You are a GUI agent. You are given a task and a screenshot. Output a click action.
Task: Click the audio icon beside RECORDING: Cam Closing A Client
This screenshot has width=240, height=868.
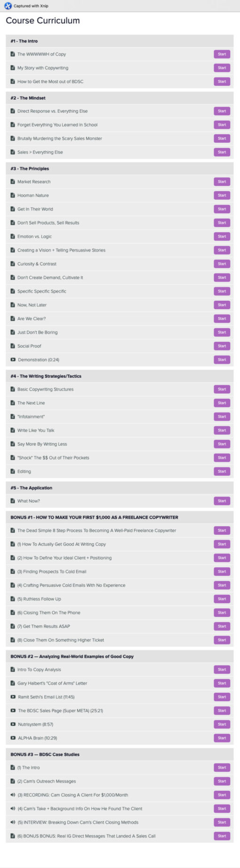coord(13,795)
